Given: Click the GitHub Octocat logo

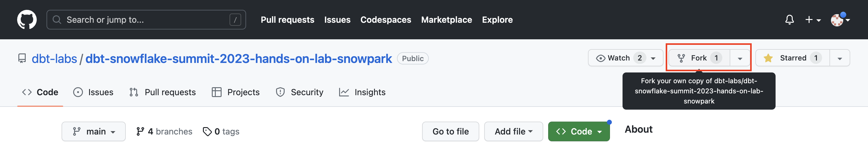Looking at the screenshot, I should (27, 20).
